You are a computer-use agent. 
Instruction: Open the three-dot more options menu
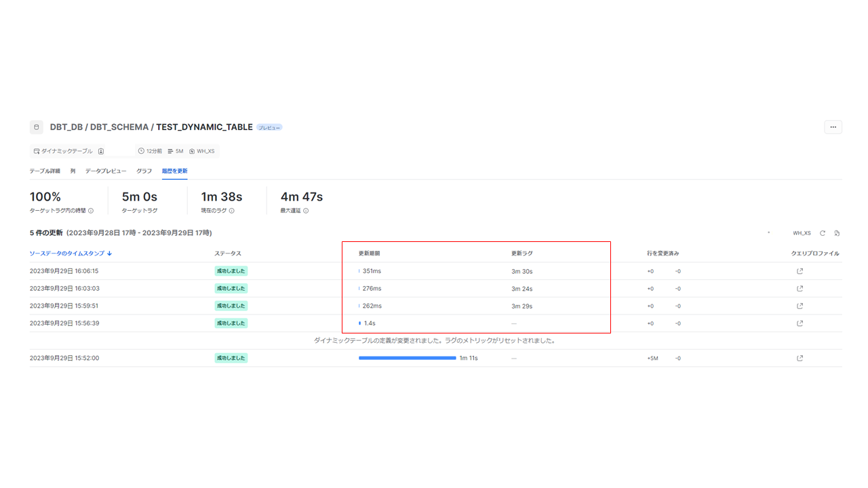point(833,127)
